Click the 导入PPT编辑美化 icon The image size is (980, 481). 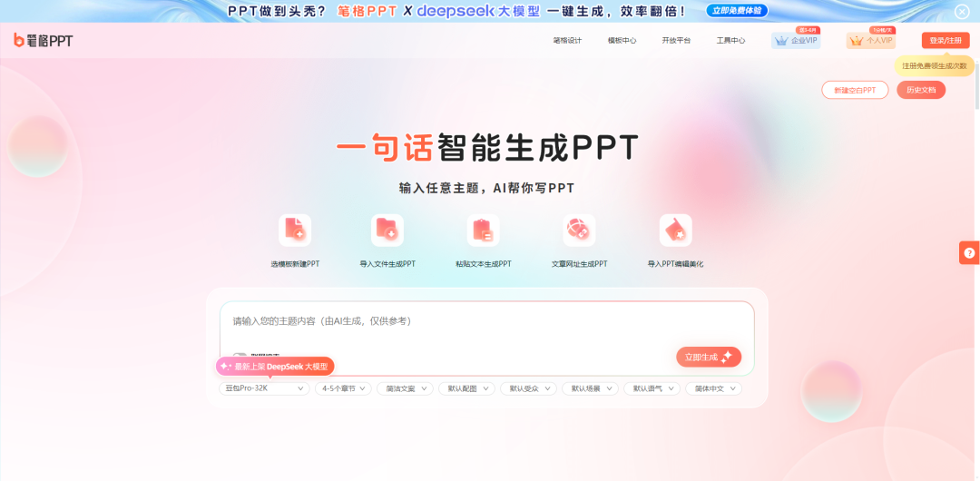676,231
